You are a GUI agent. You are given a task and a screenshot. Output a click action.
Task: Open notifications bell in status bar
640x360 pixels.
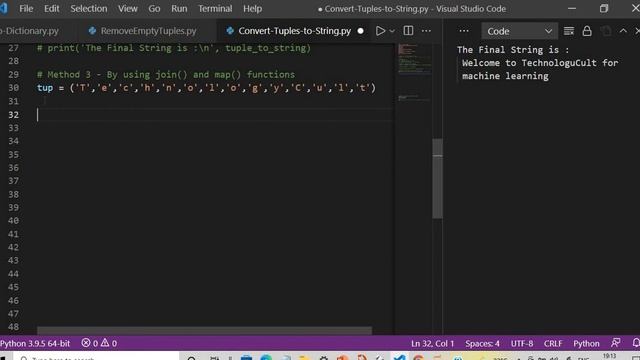[x=636, y=343]
